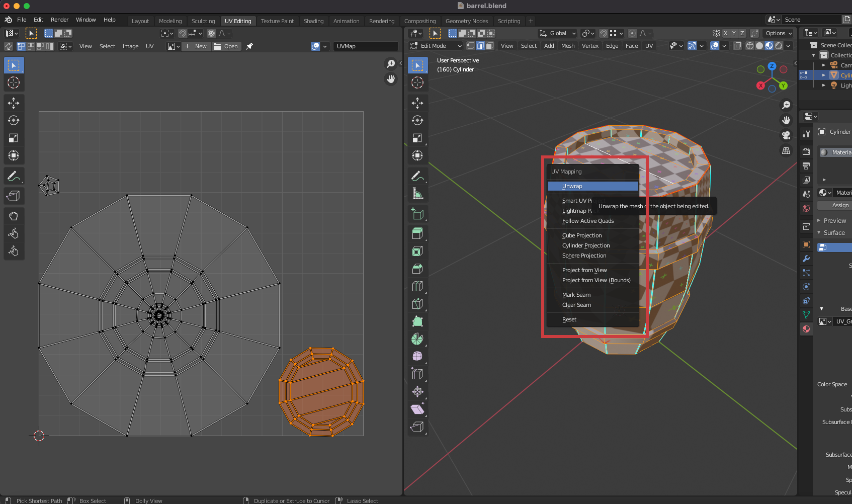Enable X axis mirror toggle
Viewport: 852px width, 504px height.
click(725, 33)
